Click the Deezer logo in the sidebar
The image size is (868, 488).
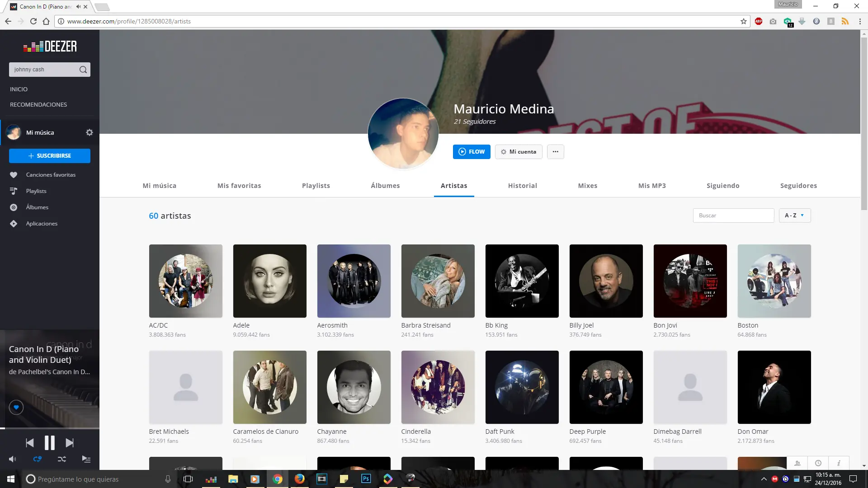click(50, 47)
